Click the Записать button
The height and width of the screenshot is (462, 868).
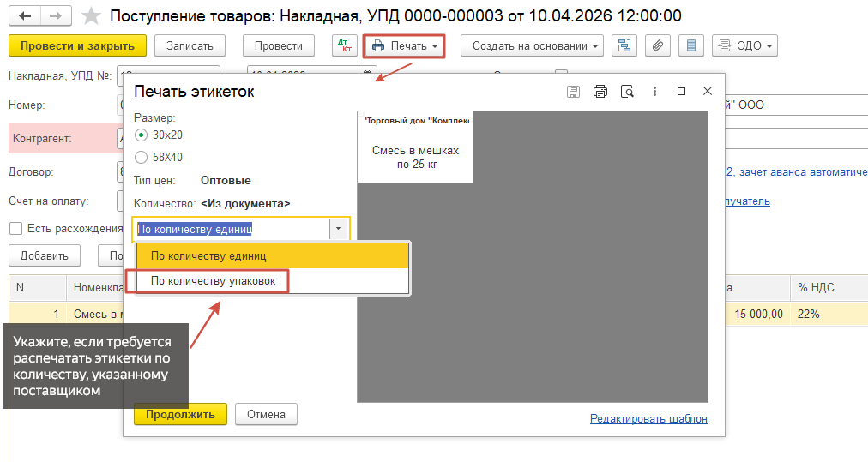click(190, 46)
